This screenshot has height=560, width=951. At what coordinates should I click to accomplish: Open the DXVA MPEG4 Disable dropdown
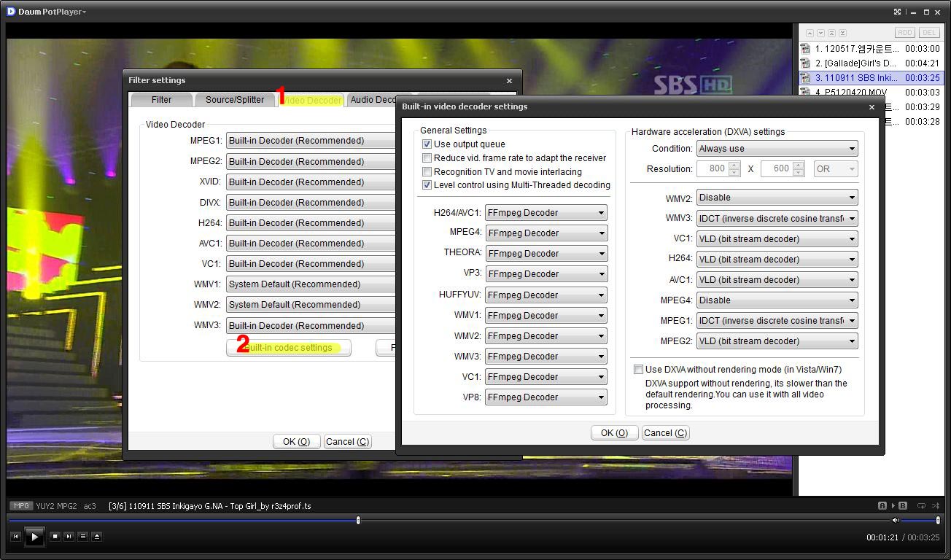[x=777, y=300]
